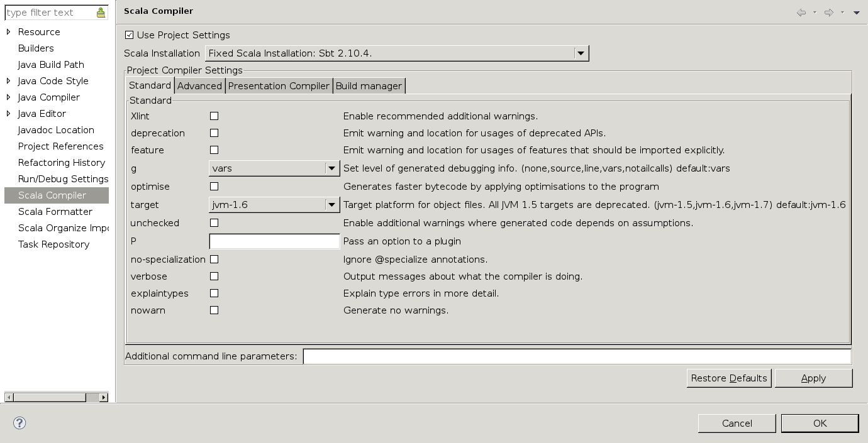Click the Restore Defaults button

(728, 378)
